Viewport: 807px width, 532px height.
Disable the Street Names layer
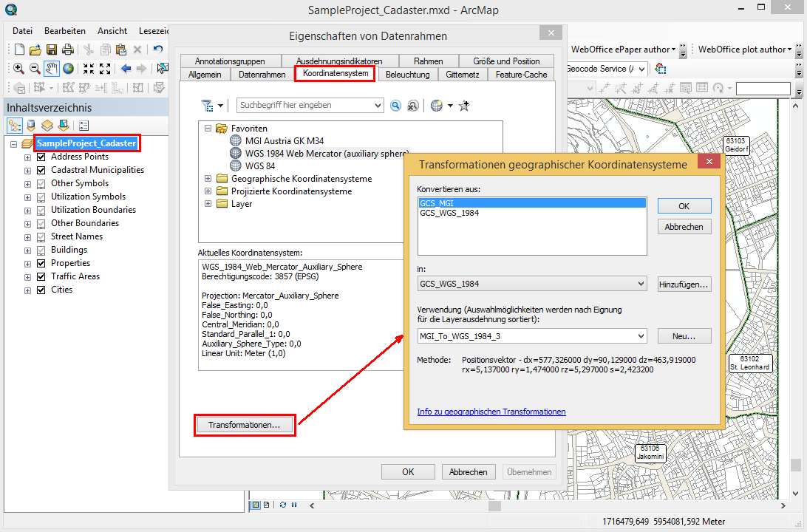[41, 236]
